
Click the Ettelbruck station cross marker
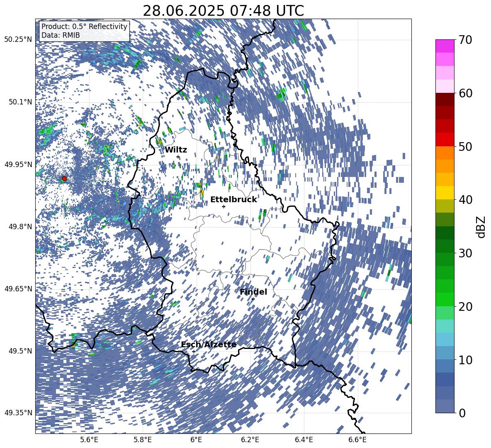[224, 206]
